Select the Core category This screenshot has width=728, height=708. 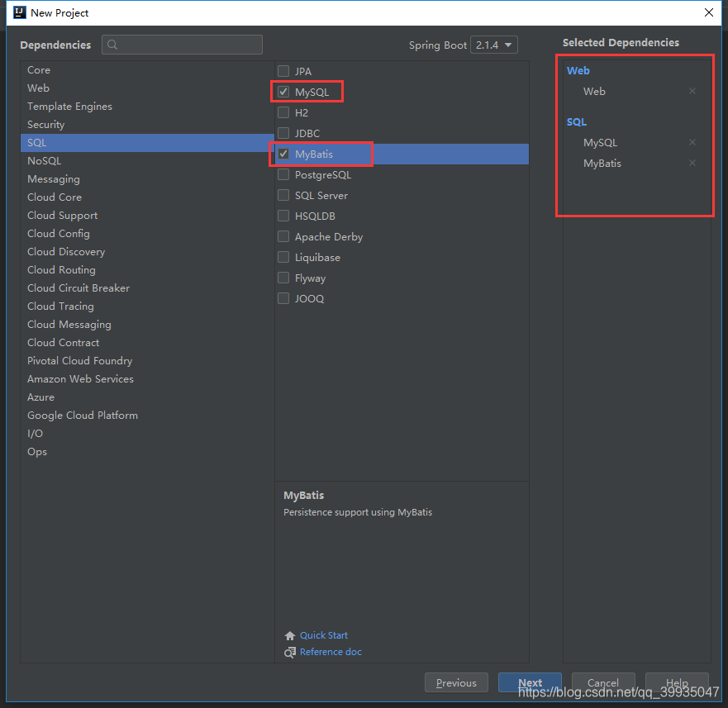[x=148, y=69]
